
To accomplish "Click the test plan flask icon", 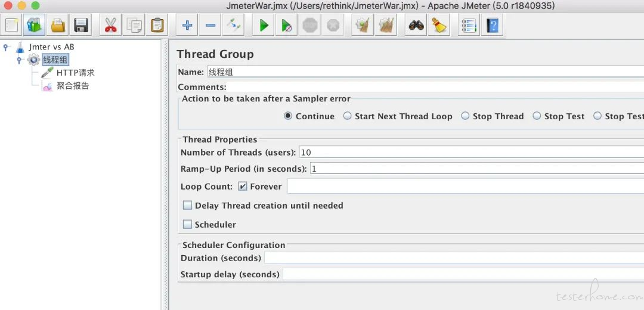I will pos(20,47).
